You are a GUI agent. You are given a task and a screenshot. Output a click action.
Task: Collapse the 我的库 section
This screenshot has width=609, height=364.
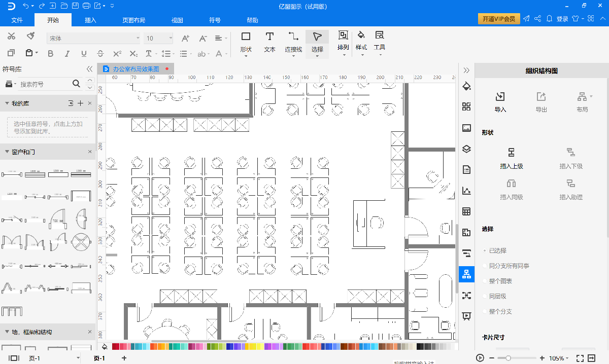tap(7, 103)
